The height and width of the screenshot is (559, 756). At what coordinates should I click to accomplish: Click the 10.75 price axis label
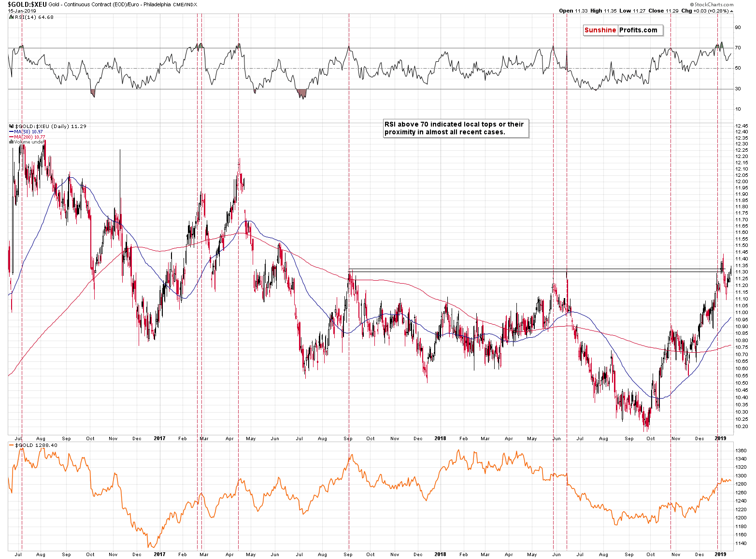pyautogui.click(x=742, y=347)
